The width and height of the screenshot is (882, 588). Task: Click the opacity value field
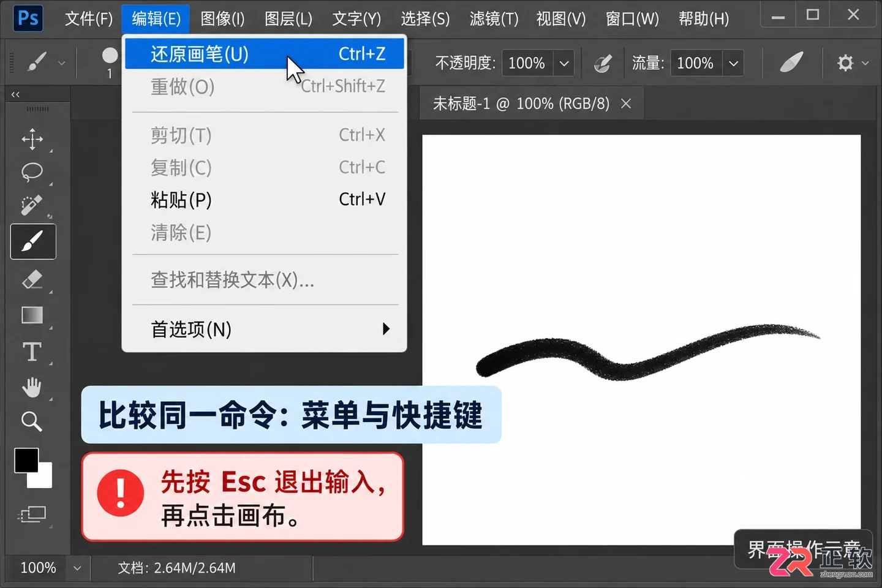[x=527, y=63]
